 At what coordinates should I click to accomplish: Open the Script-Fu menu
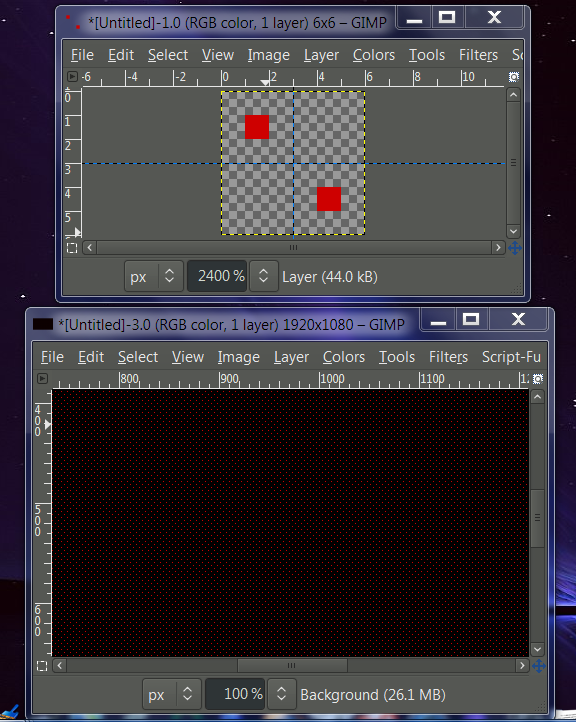[511, 357]
